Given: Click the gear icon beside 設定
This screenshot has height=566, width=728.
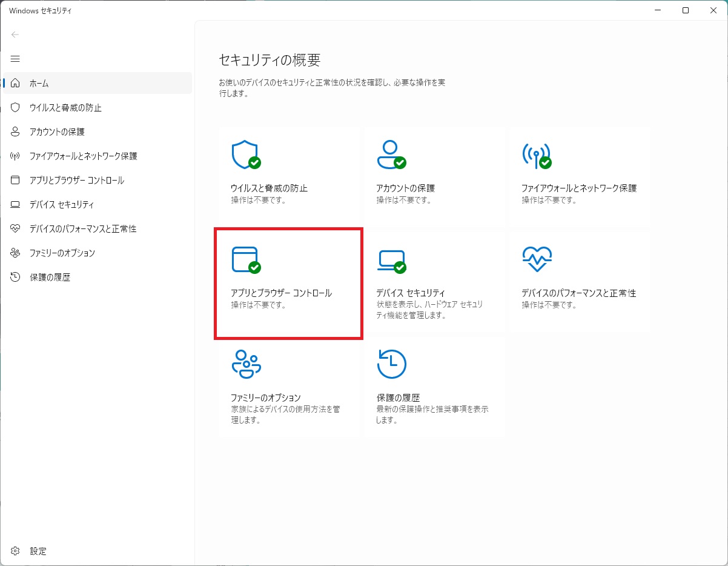Looking at the screenshot, I should pos(16,551).
